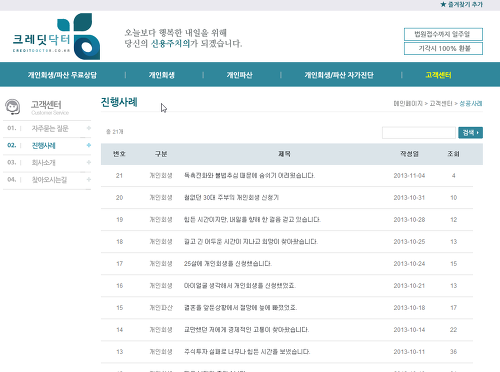The image size is (500, 372).
Task: Click the date 2013-10-21
Action: click(409, 286)
